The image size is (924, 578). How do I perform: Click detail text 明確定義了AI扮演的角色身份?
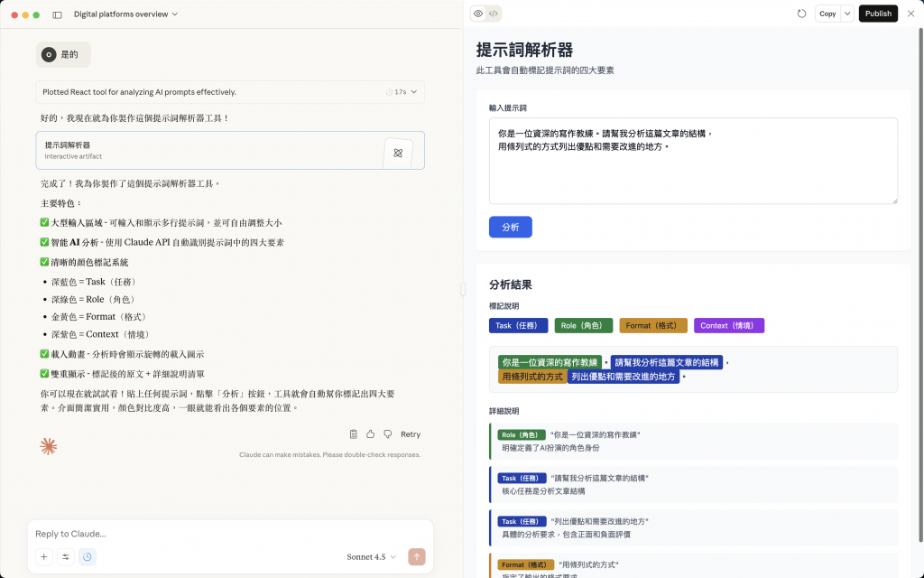[550, 448]
